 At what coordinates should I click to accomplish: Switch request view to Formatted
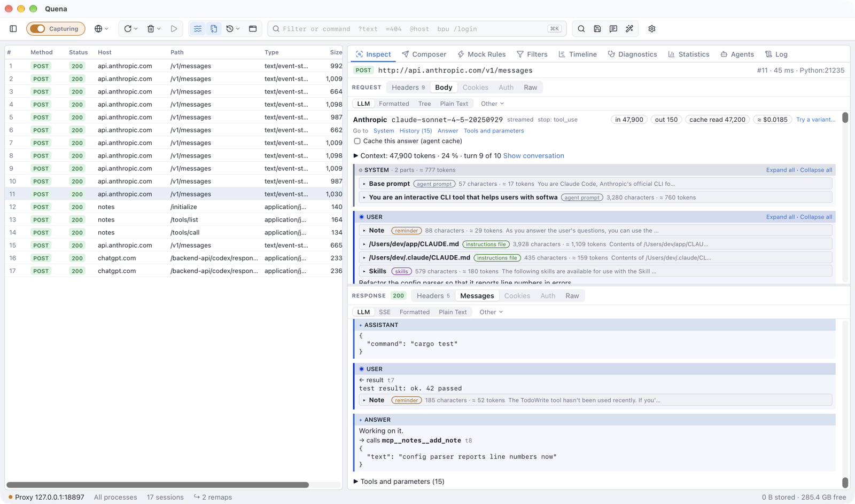(x=394, y=104)
